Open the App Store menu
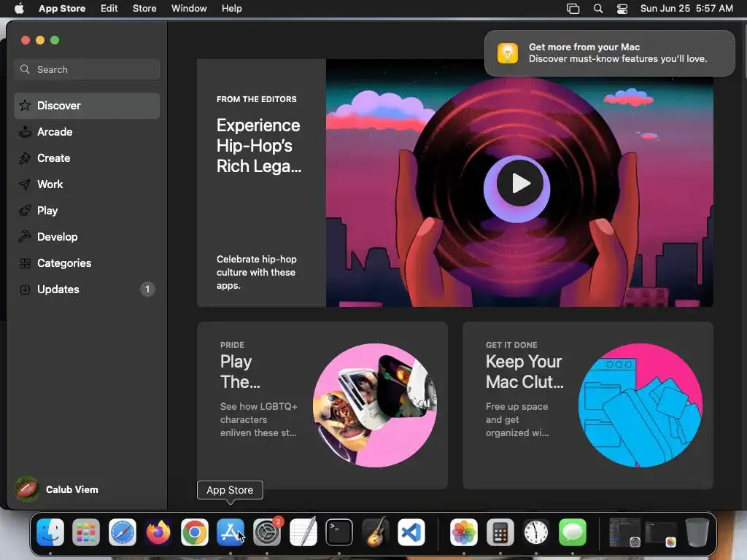Viewport: 747px width, 560px height. click(x=62, y=9)
